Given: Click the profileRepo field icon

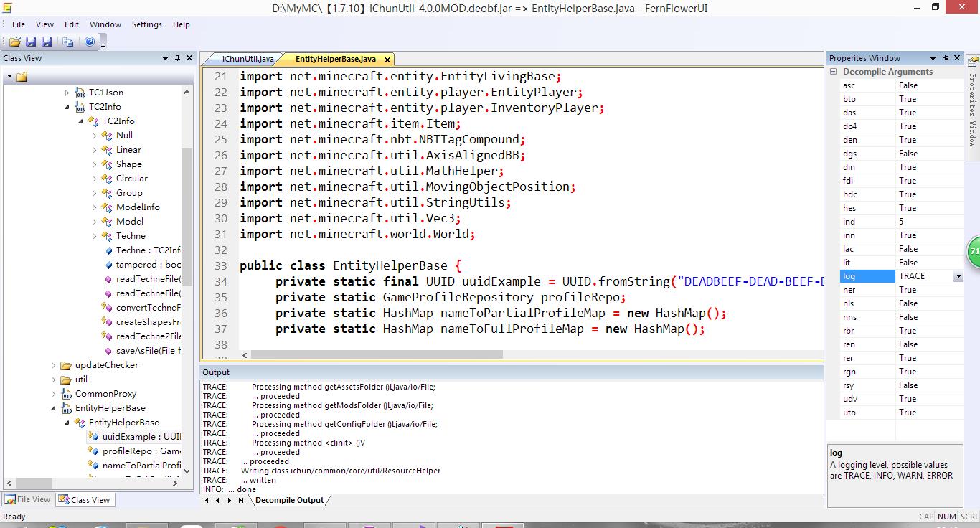Looking at the screenshot, I should (93, 451).
